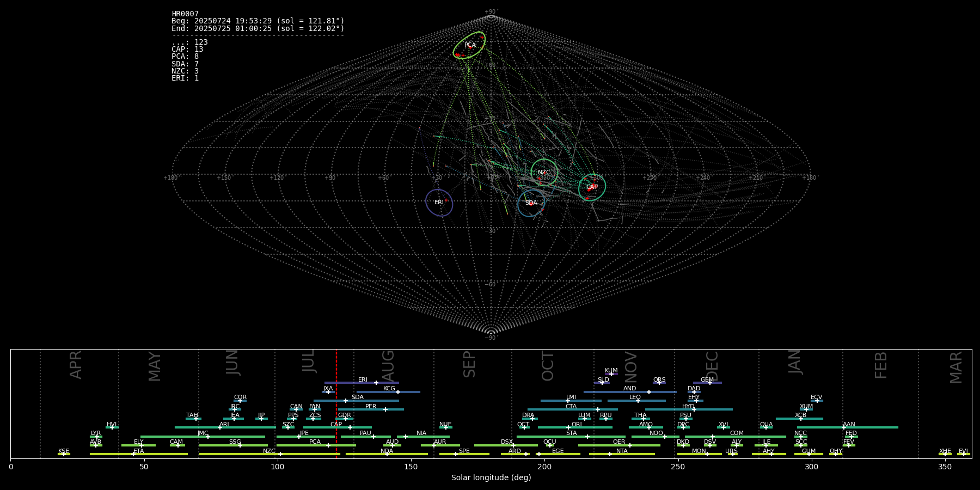Click the 'End: 20250725 01:00:25' line
This screenshot has height=490, width=980.
258,28
